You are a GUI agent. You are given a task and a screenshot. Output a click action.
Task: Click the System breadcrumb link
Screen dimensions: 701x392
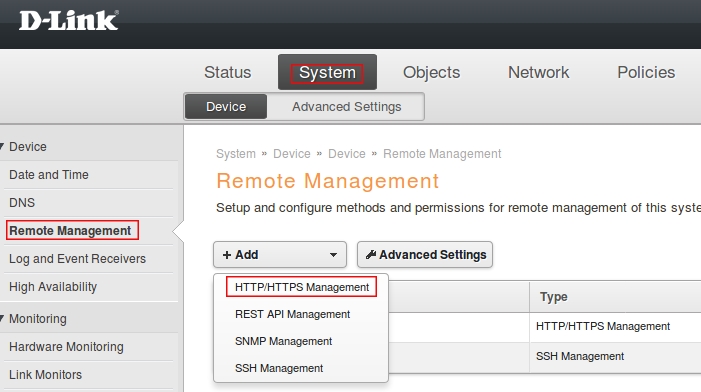coord(236,154)
